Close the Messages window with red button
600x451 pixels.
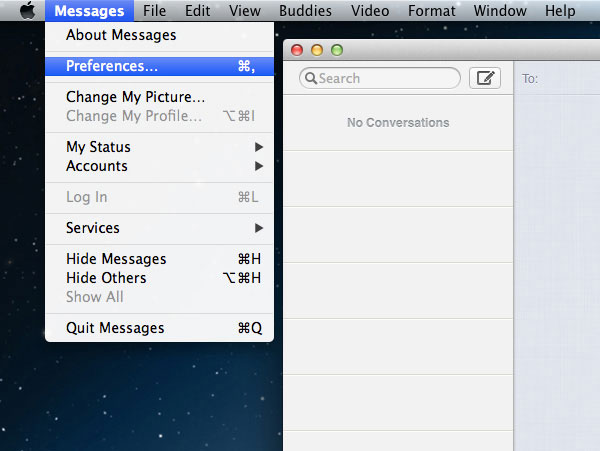297,50
